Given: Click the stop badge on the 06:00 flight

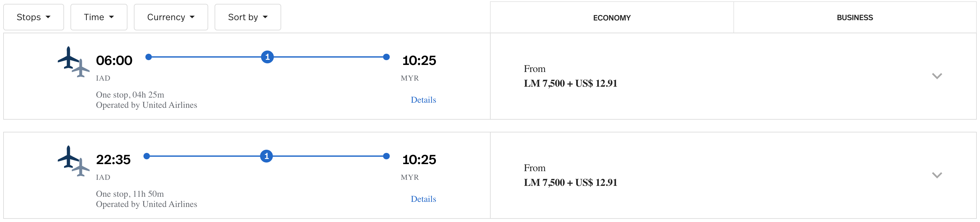Looking at the screenshot, I should 267,57.
